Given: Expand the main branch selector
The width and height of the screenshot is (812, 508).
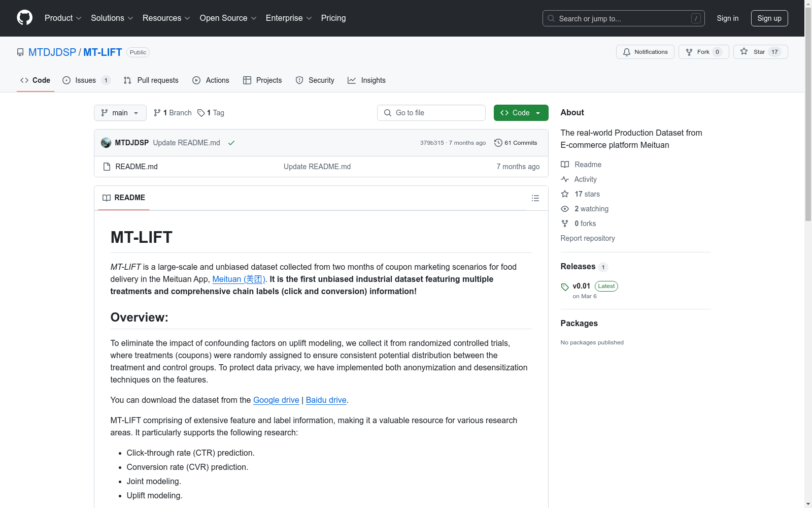Looking at the screenshot, I should coord(120,113).
